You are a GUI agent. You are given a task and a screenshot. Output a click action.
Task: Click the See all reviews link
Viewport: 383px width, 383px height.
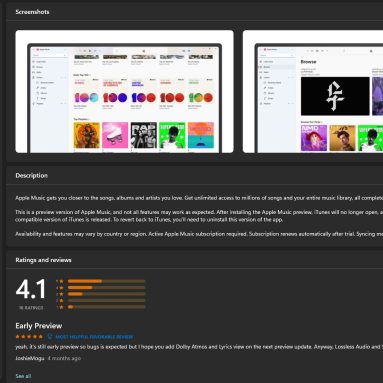(23, 376)
